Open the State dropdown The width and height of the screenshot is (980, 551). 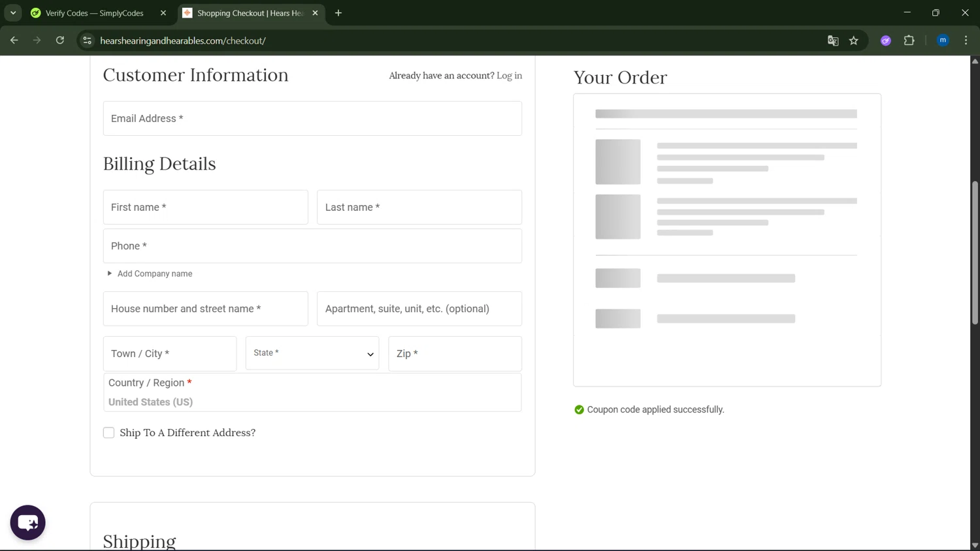point(312,353)
